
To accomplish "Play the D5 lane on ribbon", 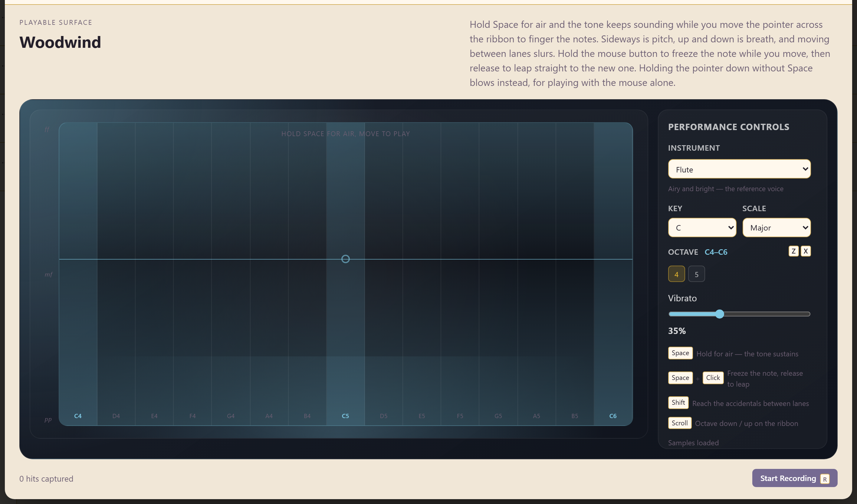I will click(384, 274).
